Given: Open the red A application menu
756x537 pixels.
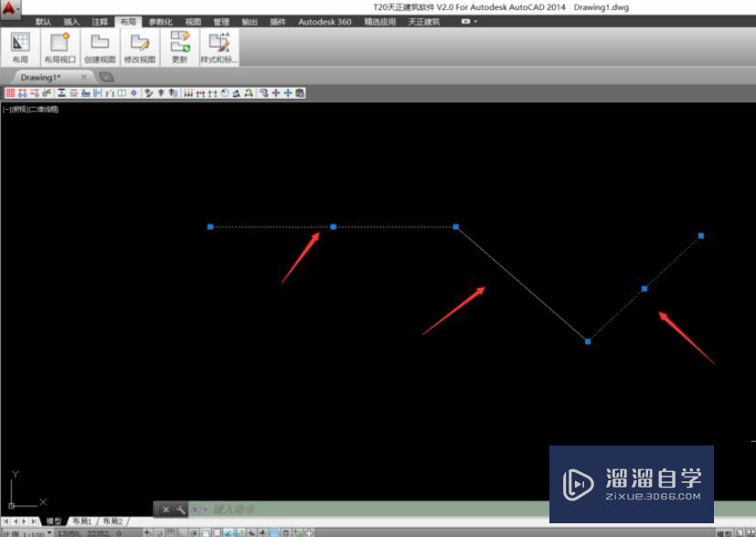Looking at the screenshot, I should (10, 9).
